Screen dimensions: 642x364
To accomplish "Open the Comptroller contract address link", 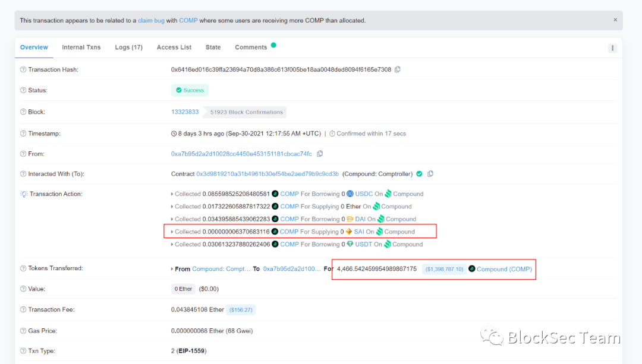I will (x=267, y=174).
